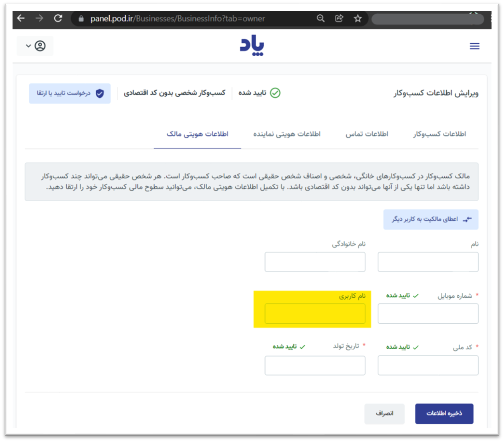The width and height of the screenshot is (504, 442).
Task: Click the نام خانوادگی input field
Action: (315, 262)
